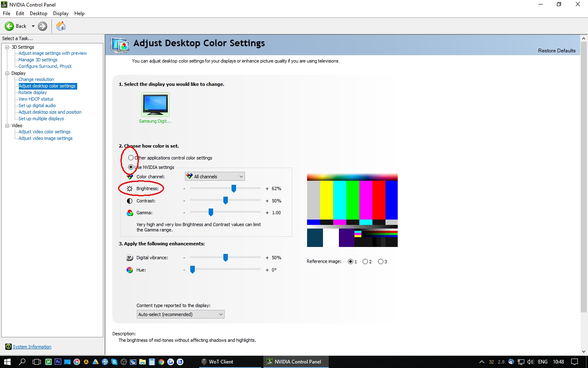Click the System Information NVIDIA icon
Viewport: 588px width, 368px height.
pyautogui.click(x=8, y=347)
